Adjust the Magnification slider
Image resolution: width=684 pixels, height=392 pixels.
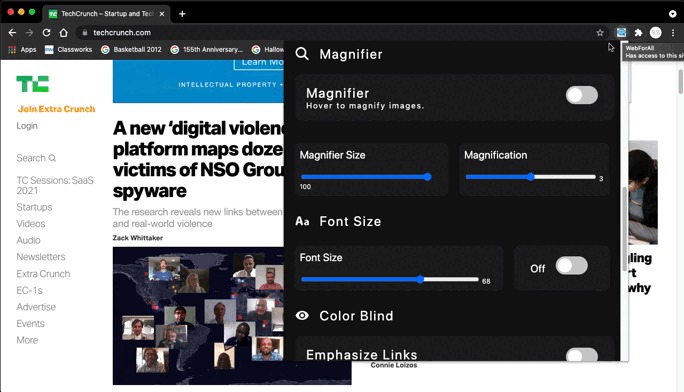pyautogui.click(x=530, y=177)
